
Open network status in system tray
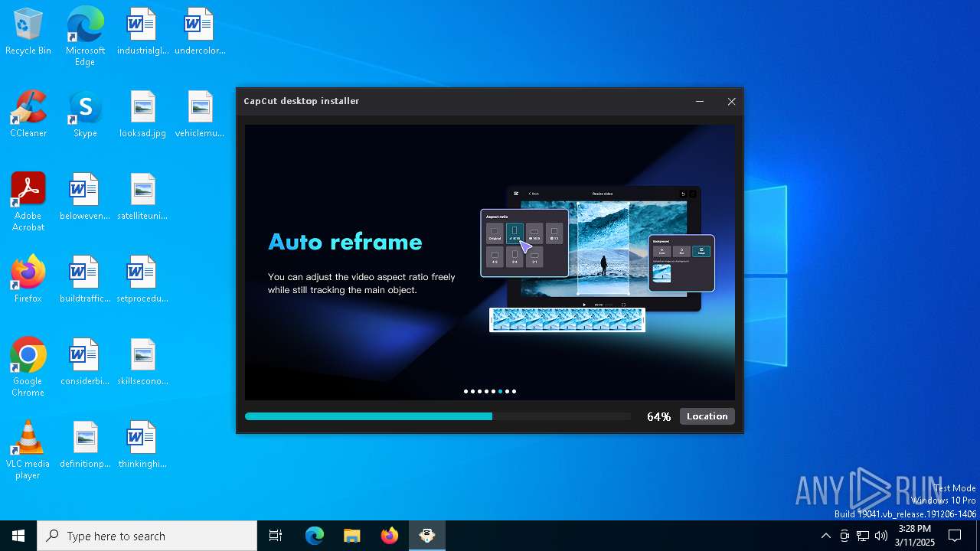click(863, 536)
